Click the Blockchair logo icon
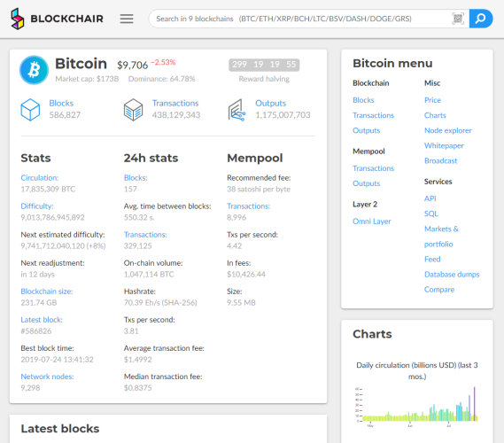This screenshot has width=504, height=443. [17, 19]
